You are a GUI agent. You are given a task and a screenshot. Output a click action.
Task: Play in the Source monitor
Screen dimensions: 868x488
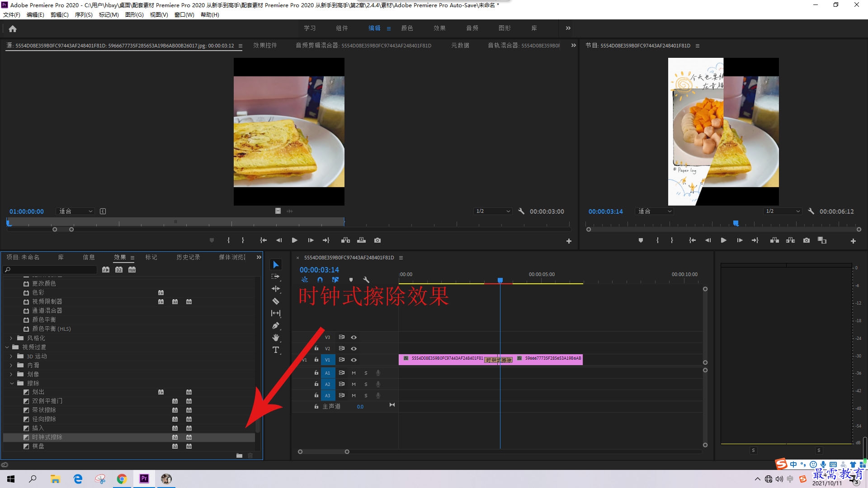[x=294, y=240]
